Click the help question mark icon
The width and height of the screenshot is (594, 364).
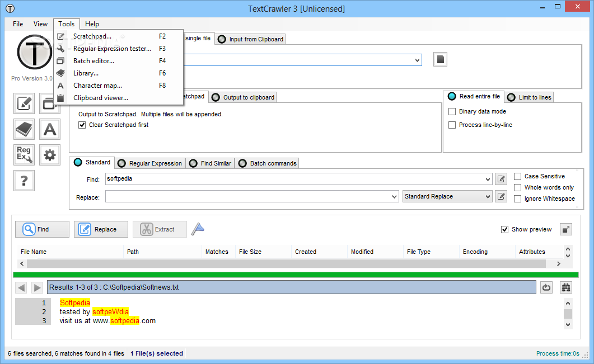tap(24, 181)
